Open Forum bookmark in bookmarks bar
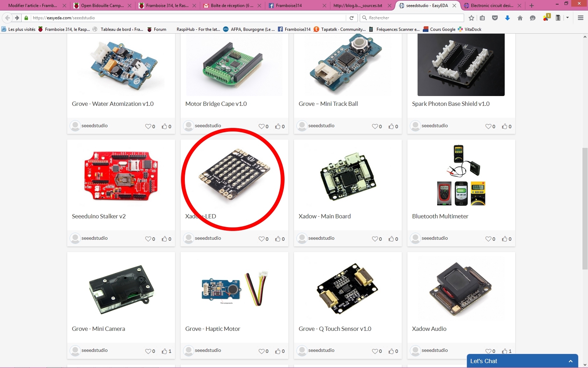 click(157, 29)
